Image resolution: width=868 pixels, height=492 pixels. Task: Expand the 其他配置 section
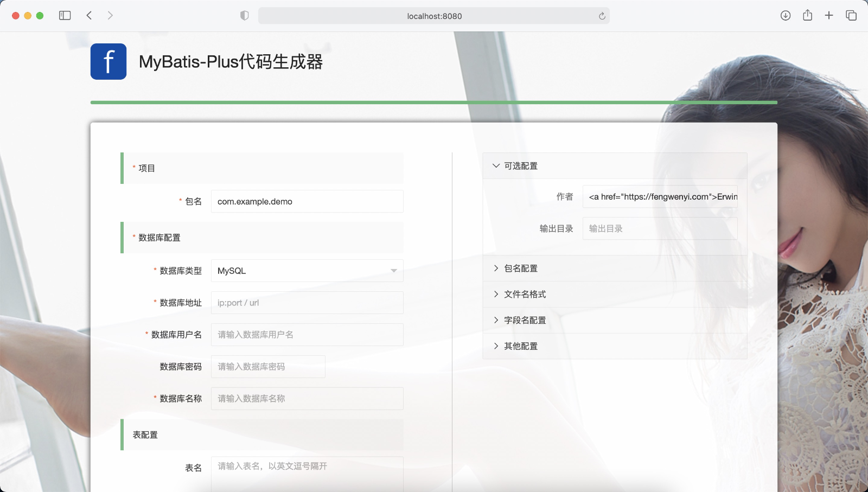521,346
